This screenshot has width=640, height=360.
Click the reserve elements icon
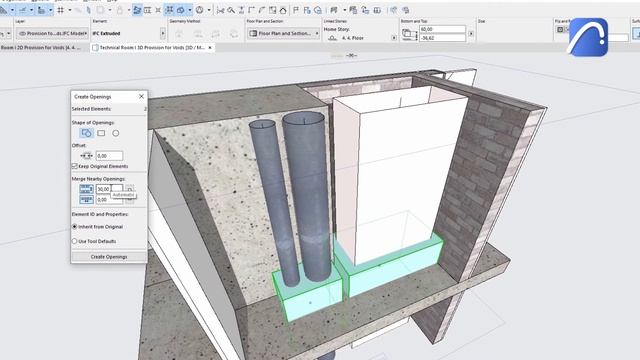pos(378,11)
